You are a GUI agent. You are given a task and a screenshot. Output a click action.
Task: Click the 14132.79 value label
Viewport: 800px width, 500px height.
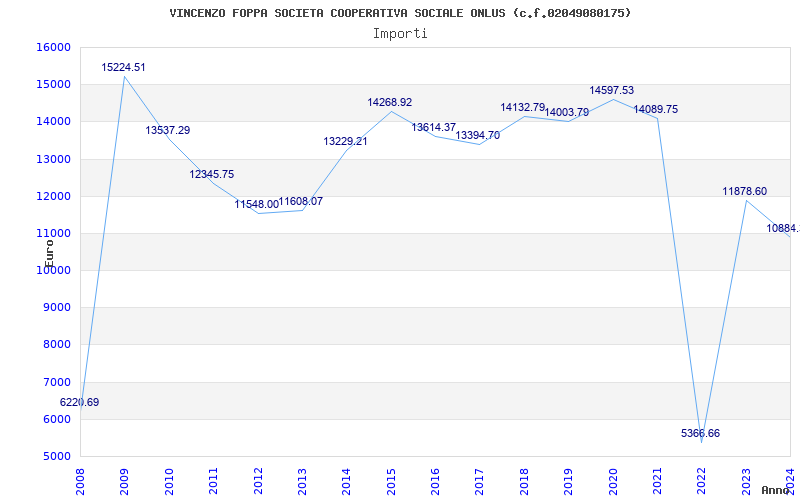[522, 107]
